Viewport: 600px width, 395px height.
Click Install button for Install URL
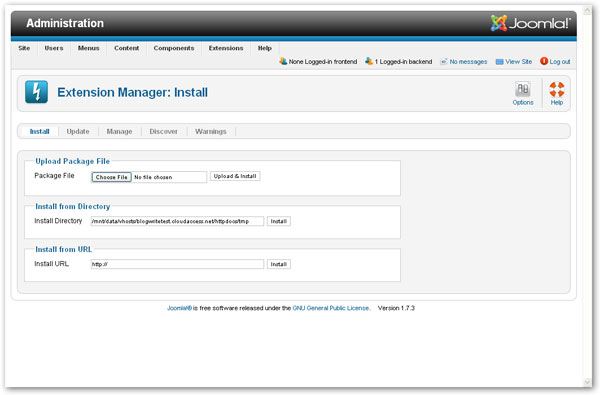click(279, 264)
